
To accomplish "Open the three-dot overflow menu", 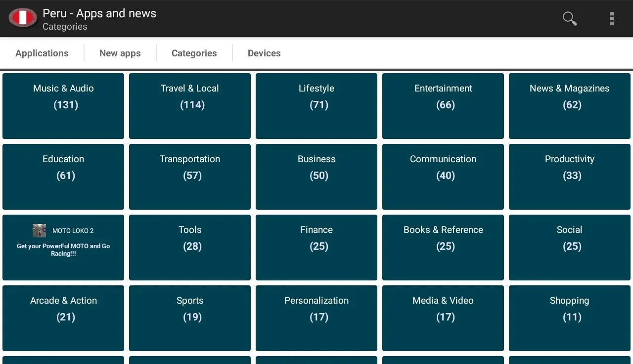I will click(x=612, y=18).
